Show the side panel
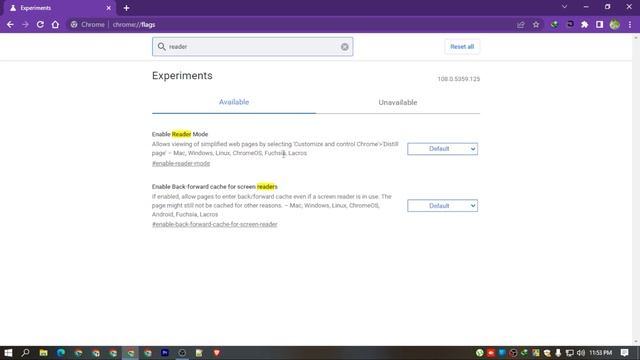The height and width of the screenshot is (360, 640). pos(599,24)
